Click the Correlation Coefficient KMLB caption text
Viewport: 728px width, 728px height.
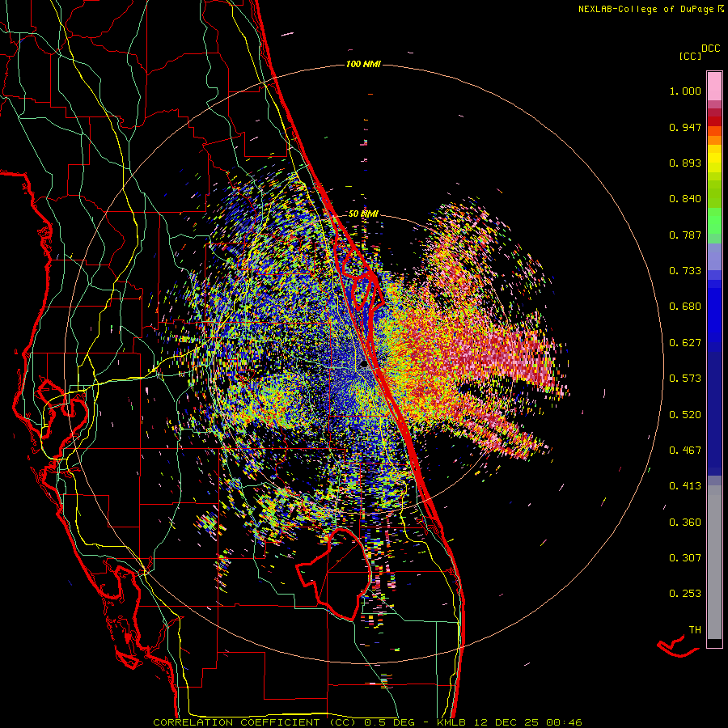[x=367, y=722]
